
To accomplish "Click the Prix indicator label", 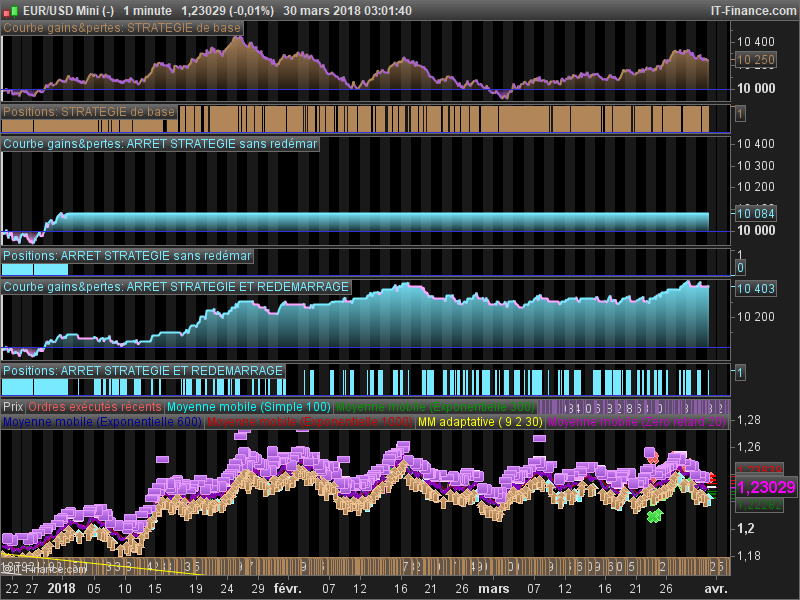I will coord(13,407).
